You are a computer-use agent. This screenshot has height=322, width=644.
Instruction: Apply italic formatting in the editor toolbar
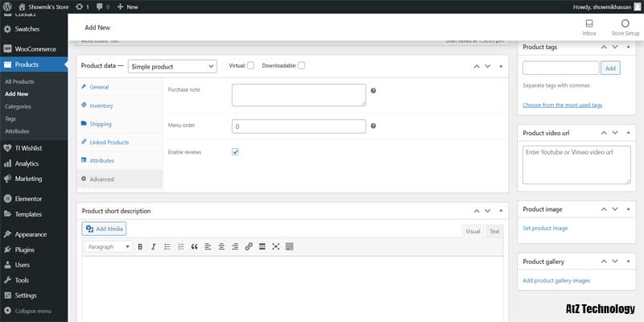[x=153, y=246]
